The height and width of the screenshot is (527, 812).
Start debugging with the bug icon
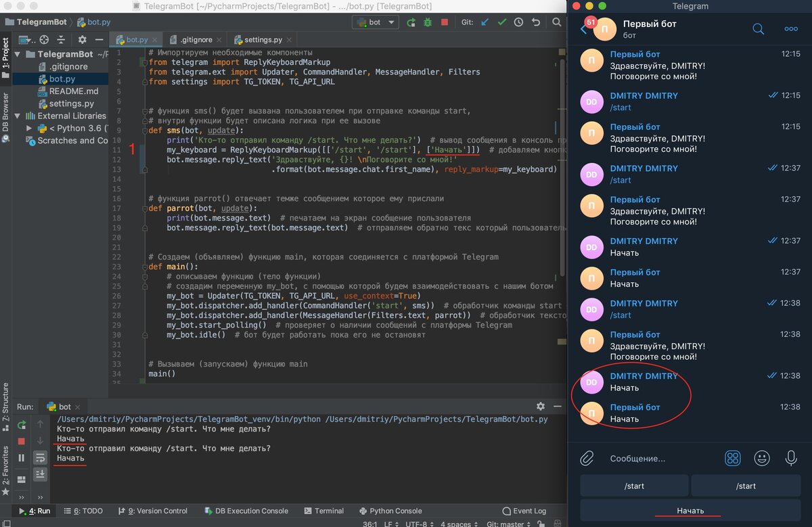(x=428, y=22)
